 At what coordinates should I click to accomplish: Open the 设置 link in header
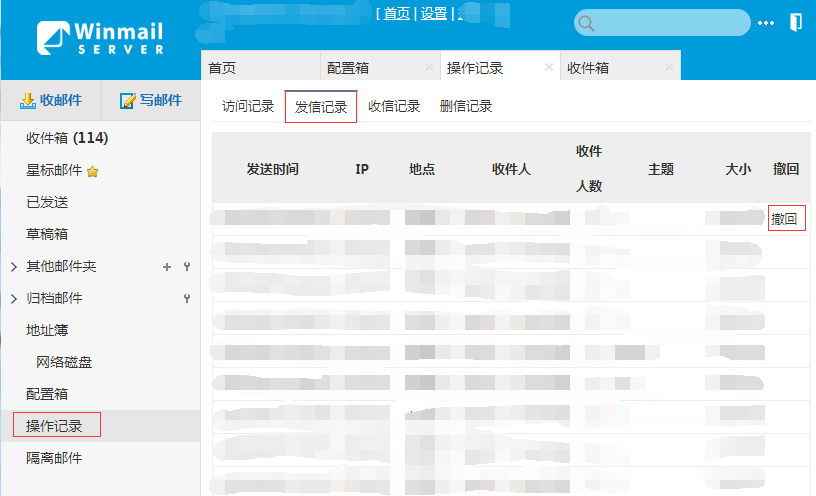(x=433, y=14)
